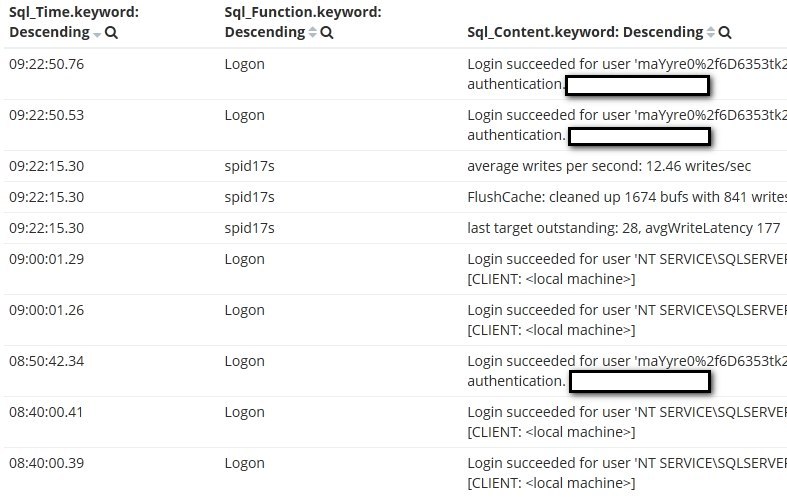The width and height of the screenshot is (787, 499).
Task: Click the Sql_Content.keyword search magnifier icon
Action: (725, 33)
